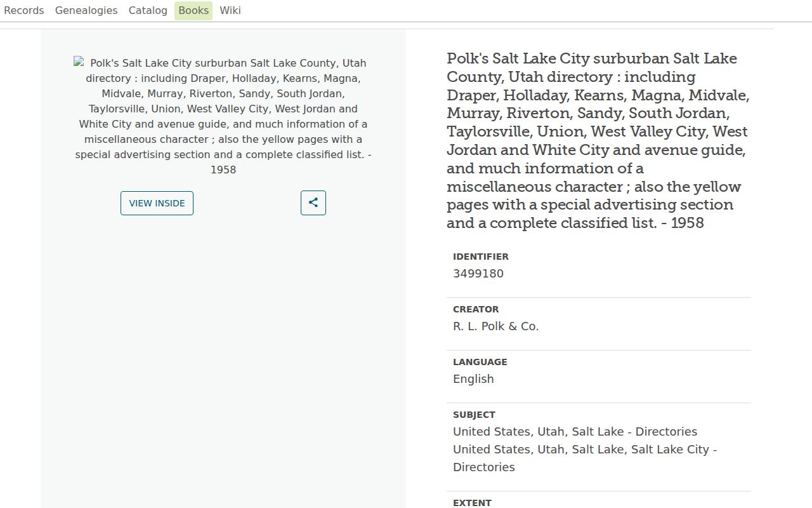Click the English language value
This screenshot has height=508, width=812.
click(x=473, y=379)
